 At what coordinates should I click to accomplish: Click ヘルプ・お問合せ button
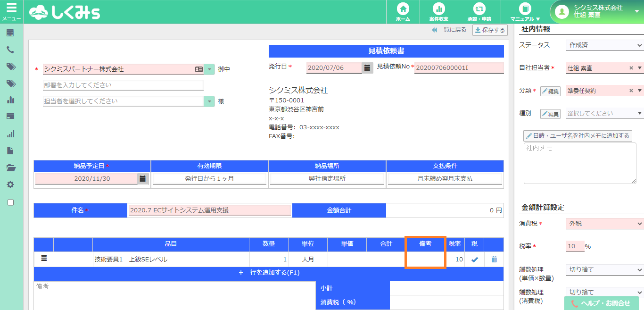pyautogui.click(x=601, y=303)
